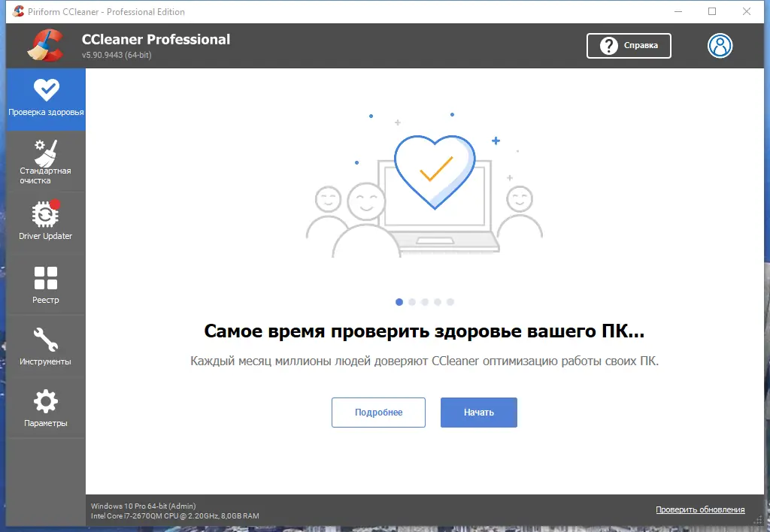The image size is (770, 532).
Task: Select the Инструменты wrench icon
Action: [45, 346]
